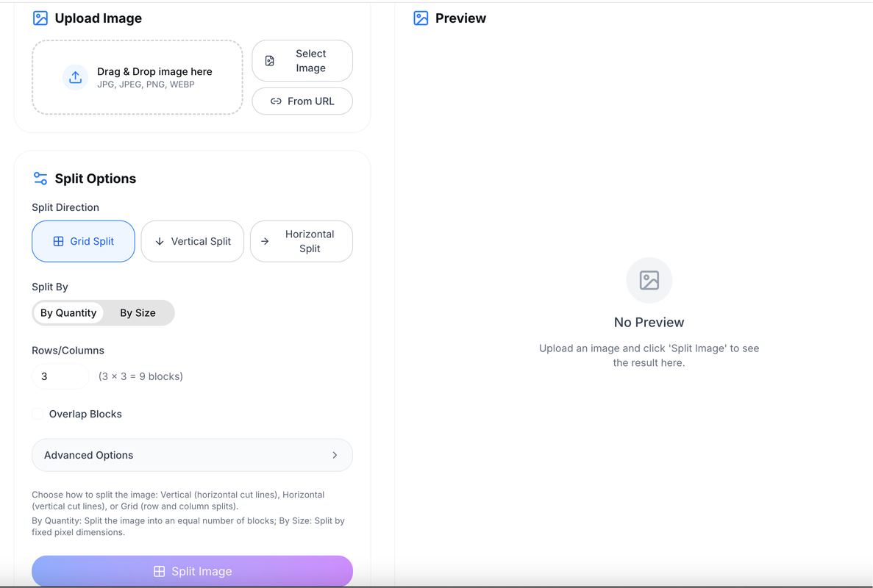Screen dimensions: 873x588
Task: Click Select Image button
Action: coord(302,60)
